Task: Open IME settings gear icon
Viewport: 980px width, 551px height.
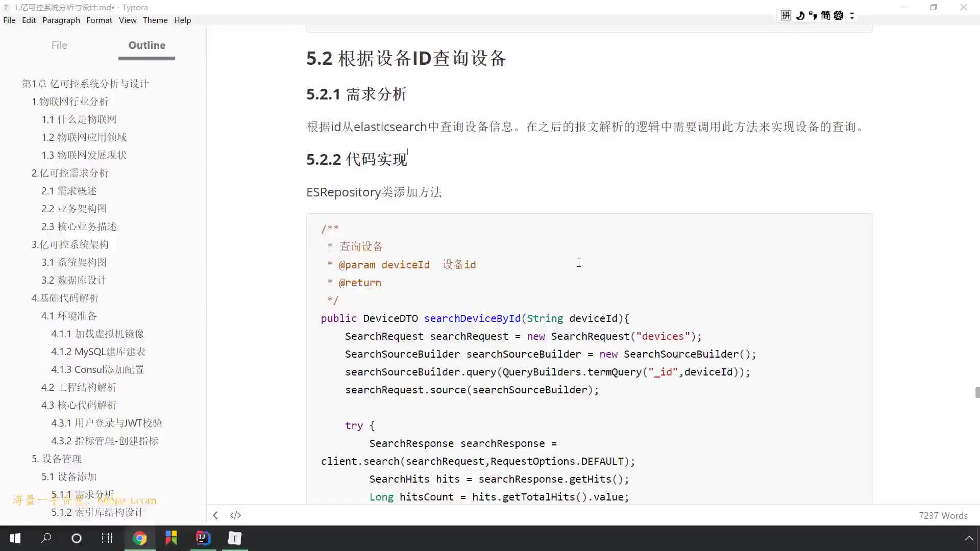Action: coord(838,15)
